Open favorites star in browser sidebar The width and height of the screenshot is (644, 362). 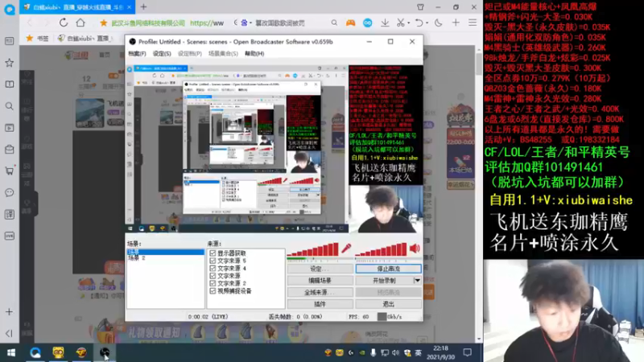(x=9, y=63)
